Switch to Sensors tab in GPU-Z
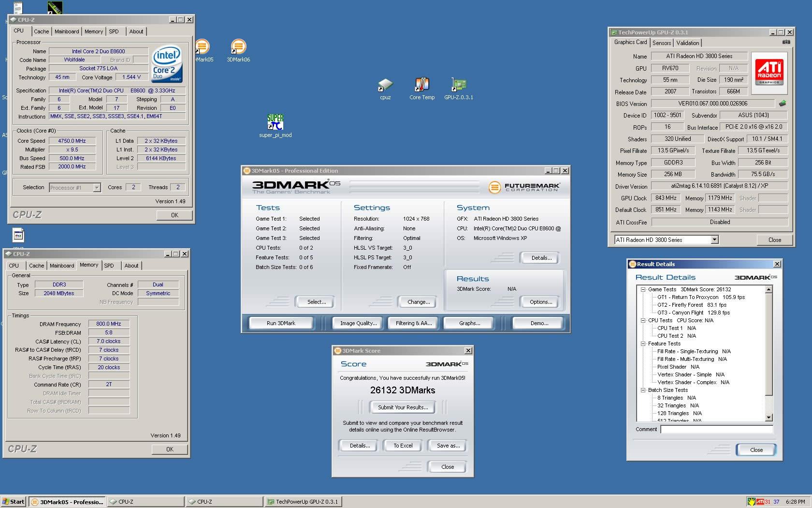Screen dimensions: 812x508 662,43
